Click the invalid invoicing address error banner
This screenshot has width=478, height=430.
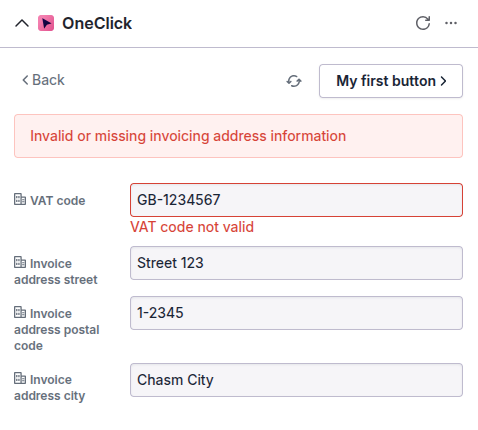point(238,136)
